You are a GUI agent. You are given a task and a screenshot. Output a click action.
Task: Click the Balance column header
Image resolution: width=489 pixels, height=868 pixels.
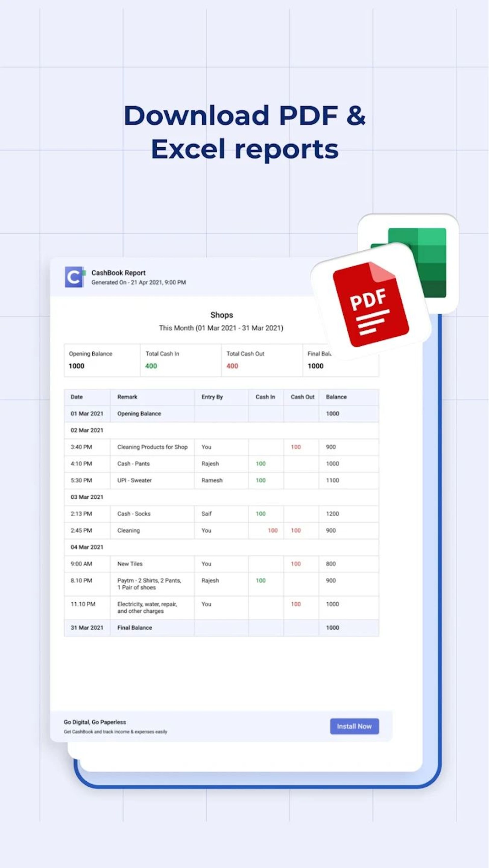click(x=336, y=397)
